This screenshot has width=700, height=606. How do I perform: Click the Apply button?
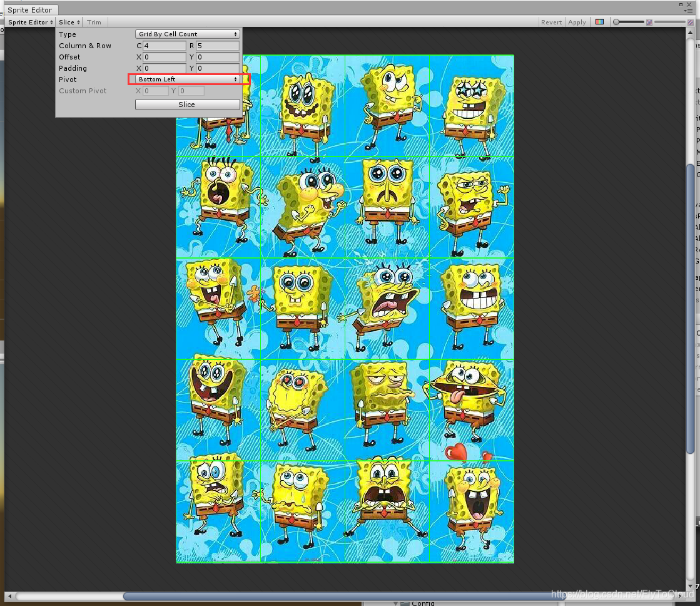pos(577,22)
